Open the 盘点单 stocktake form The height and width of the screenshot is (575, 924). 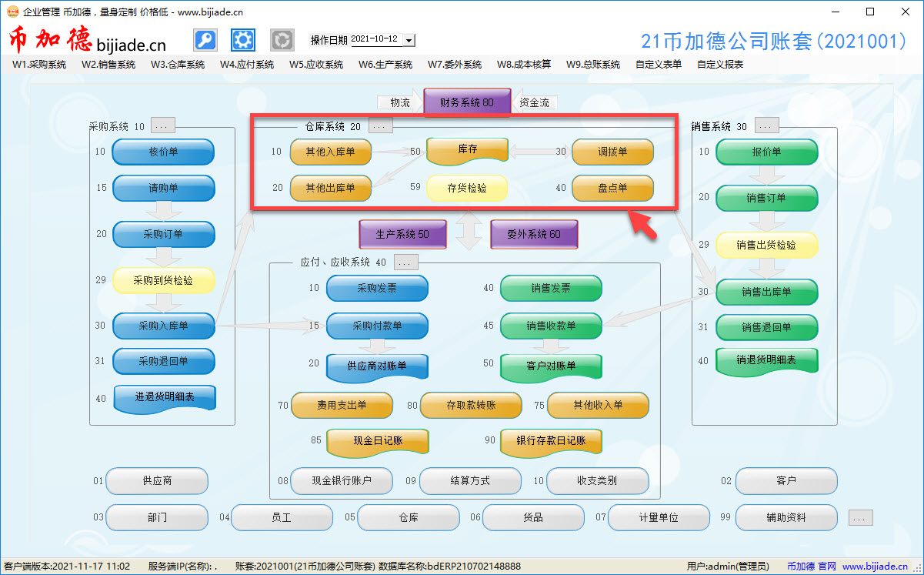tap(612, 188)
